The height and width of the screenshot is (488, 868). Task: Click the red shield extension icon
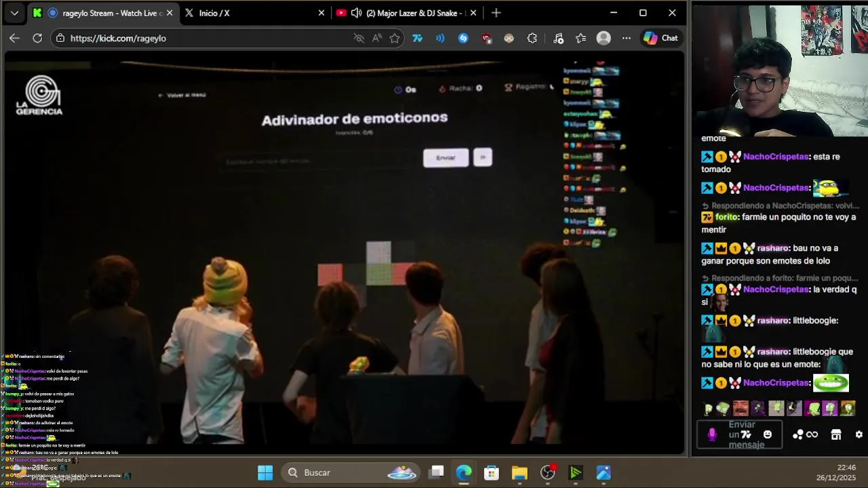pyautogui.click(x=486, y=38)
